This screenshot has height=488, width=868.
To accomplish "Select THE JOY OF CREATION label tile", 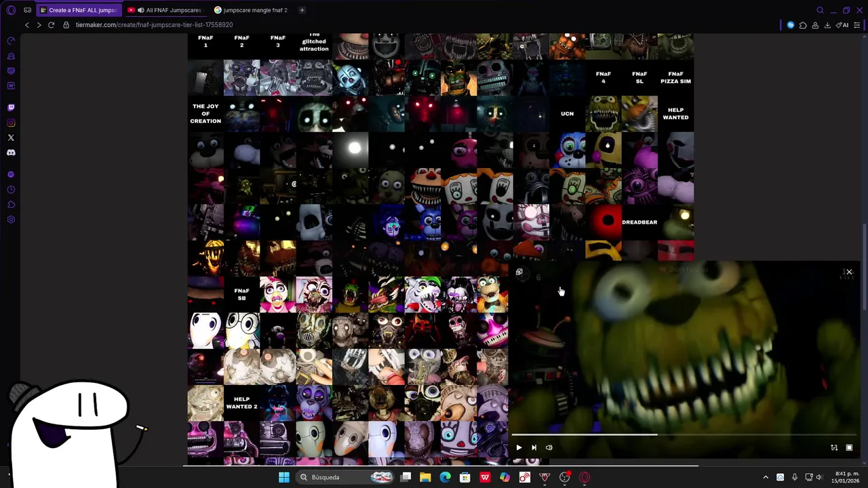I will click(205, 113).
